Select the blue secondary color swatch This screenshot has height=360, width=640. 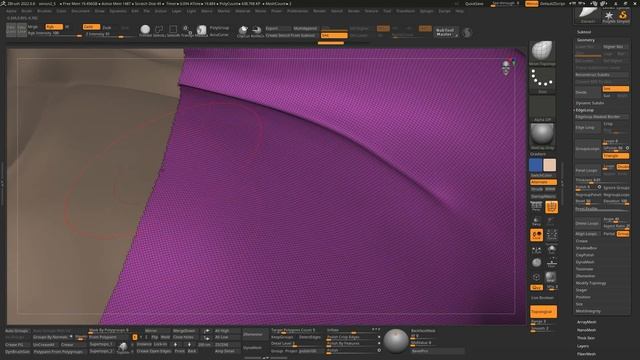pyautogui.click(x=535, y=165)
